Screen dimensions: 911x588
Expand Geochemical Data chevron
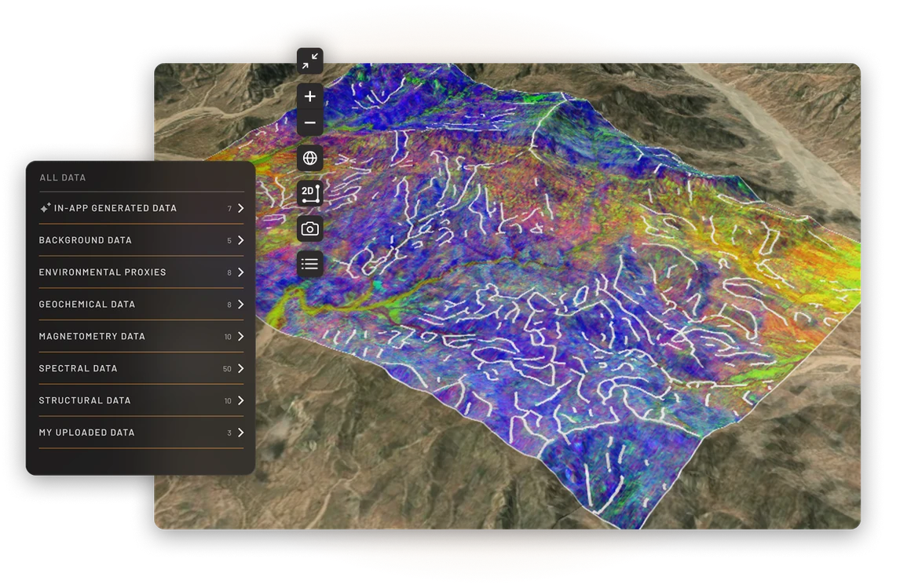pyautogui.click(x=240, y=304)
